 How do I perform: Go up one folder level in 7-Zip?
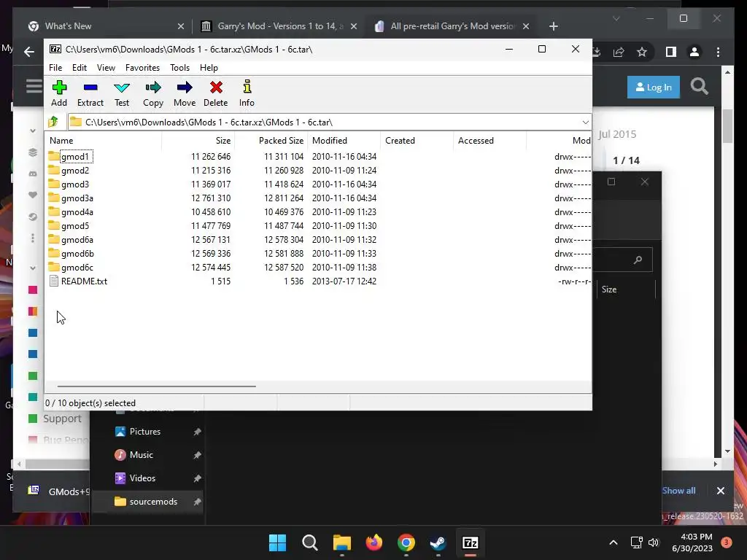pyautogui.click(x=53, y=122)
